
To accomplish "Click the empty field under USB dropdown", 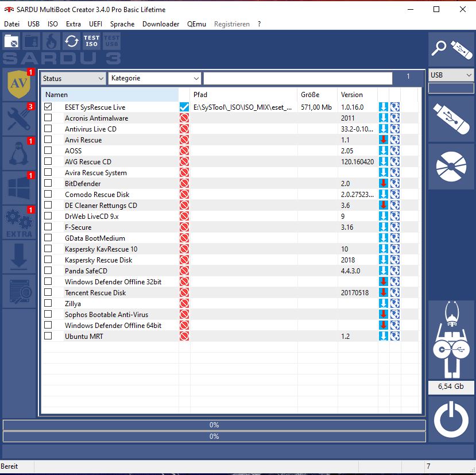I will (451, 88).
